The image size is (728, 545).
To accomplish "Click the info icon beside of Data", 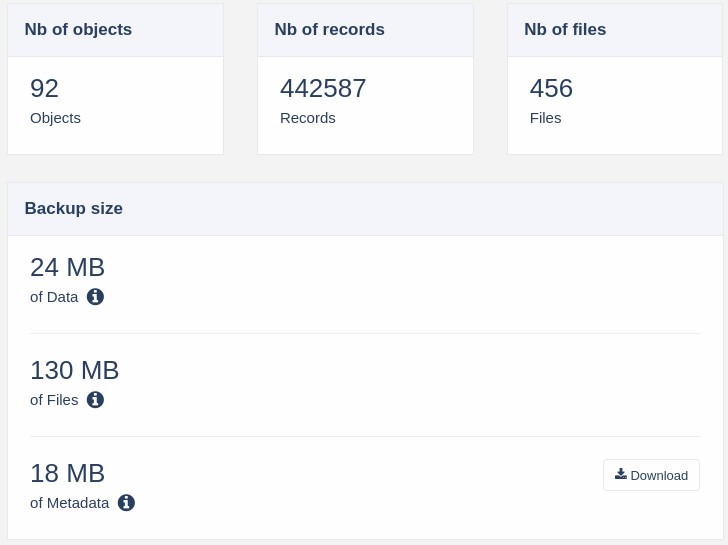I will pos(95,297).
